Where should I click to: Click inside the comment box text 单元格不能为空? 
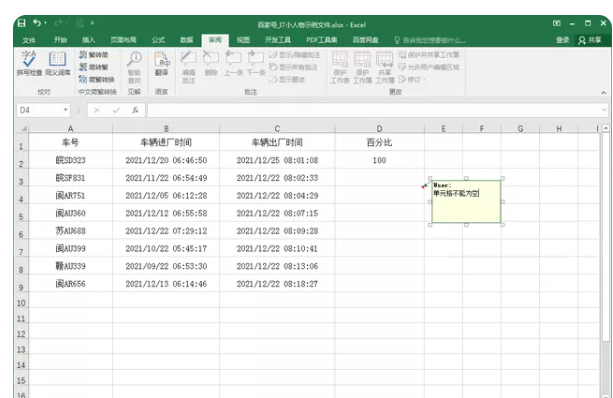[456, 193]
